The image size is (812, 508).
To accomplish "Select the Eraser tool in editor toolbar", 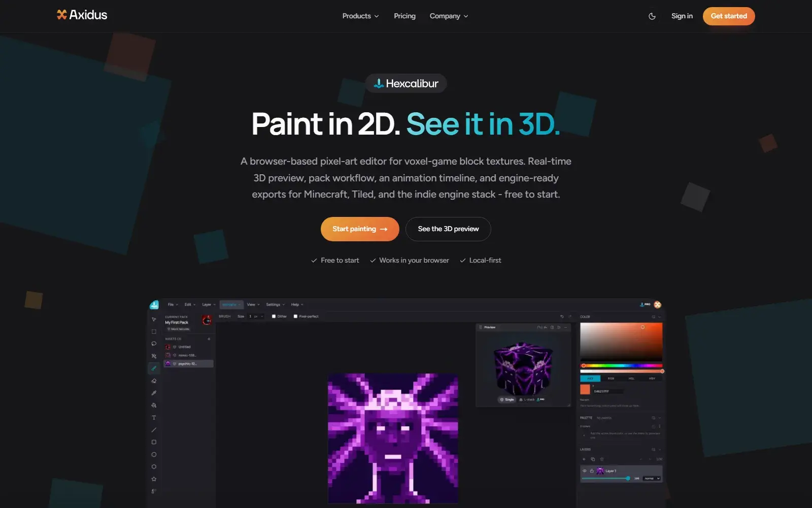I will coord(154,380).
